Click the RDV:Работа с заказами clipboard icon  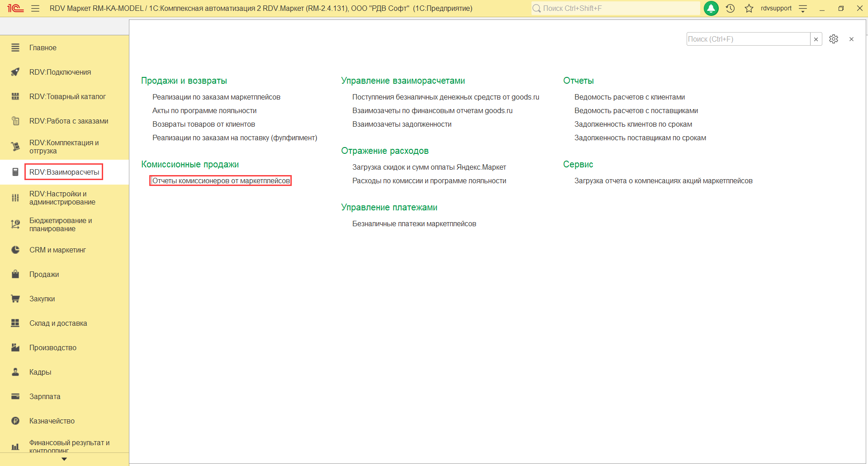[x=15, y=121]
